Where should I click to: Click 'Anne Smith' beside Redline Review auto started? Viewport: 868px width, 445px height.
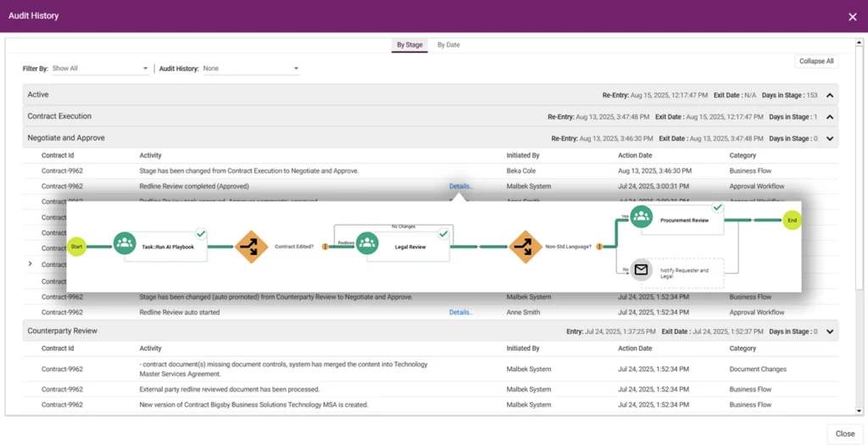[x=523, y=312]
